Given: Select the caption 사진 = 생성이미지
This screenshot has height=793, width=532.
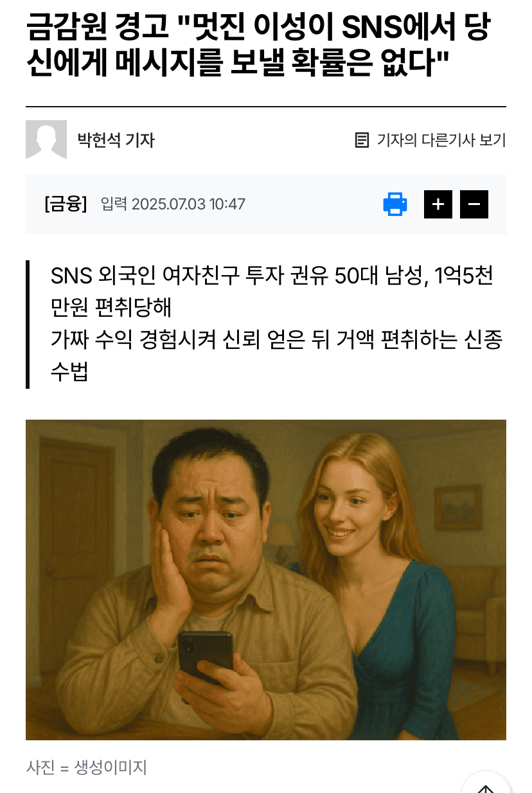Looking at the screenshot, I should [87, 767].
